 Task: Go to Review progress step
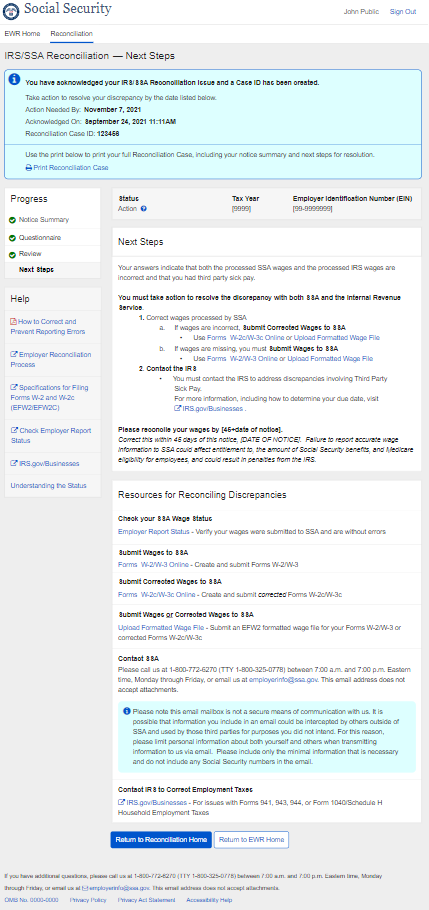(x=30, y=254)
